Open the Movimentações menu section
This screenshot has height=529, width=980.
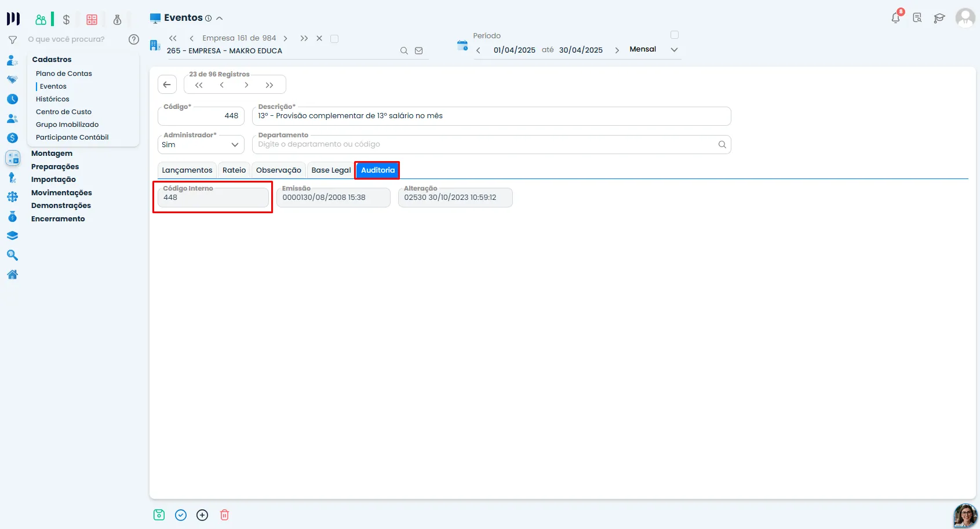click(61, 193)
